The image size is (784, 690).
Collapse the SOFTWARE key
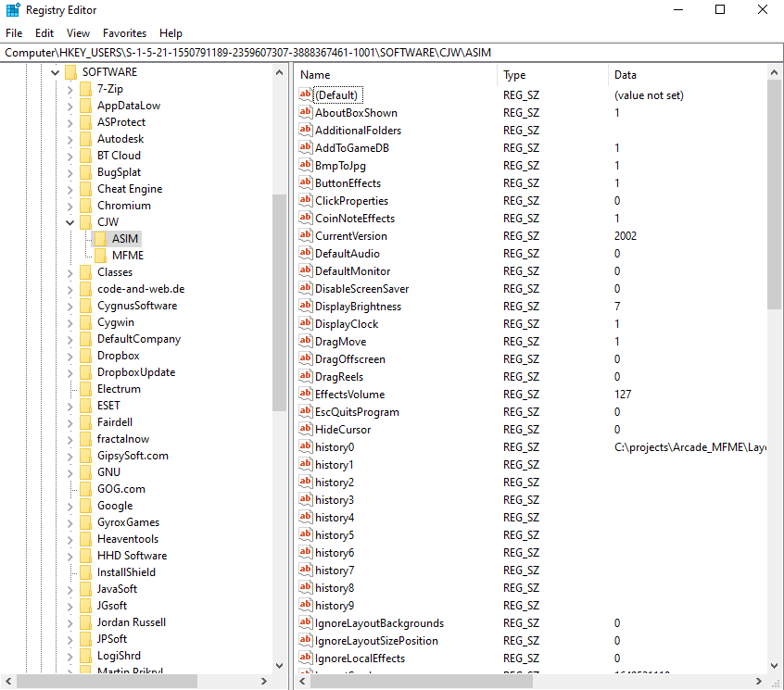tap(55, 72)
